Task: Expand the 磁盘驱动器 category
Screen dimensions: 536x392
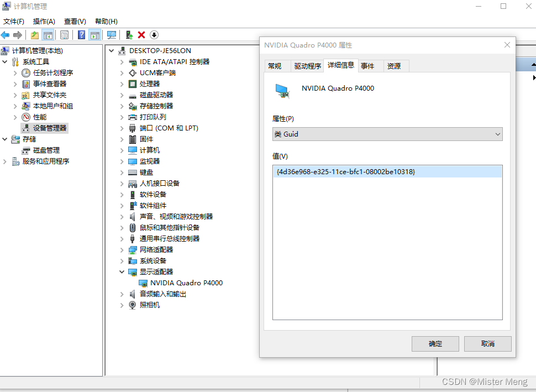Action: pyautogui.click(x=122, y=95)
